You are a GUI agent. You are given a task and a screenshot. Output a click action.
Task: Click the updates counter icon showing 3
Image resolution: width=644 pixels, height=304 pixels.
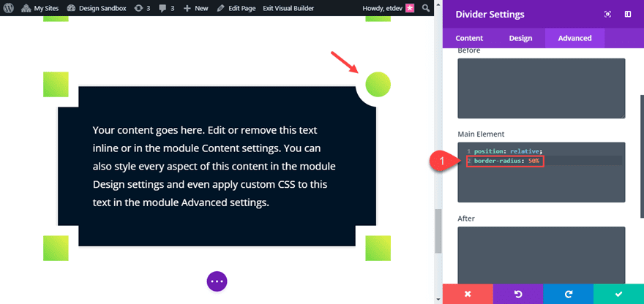(138, 8)
